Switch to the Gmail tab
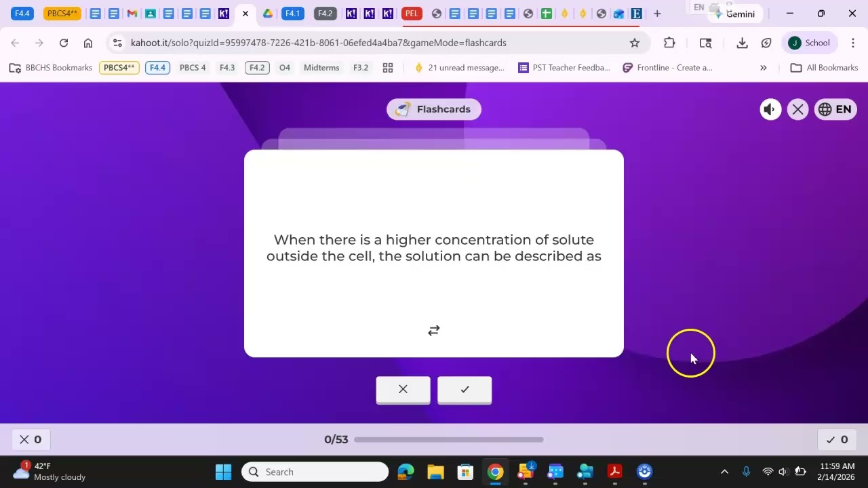Image resolution: width=868 pixels, height=488 pixels. click(x=132, y=14)
